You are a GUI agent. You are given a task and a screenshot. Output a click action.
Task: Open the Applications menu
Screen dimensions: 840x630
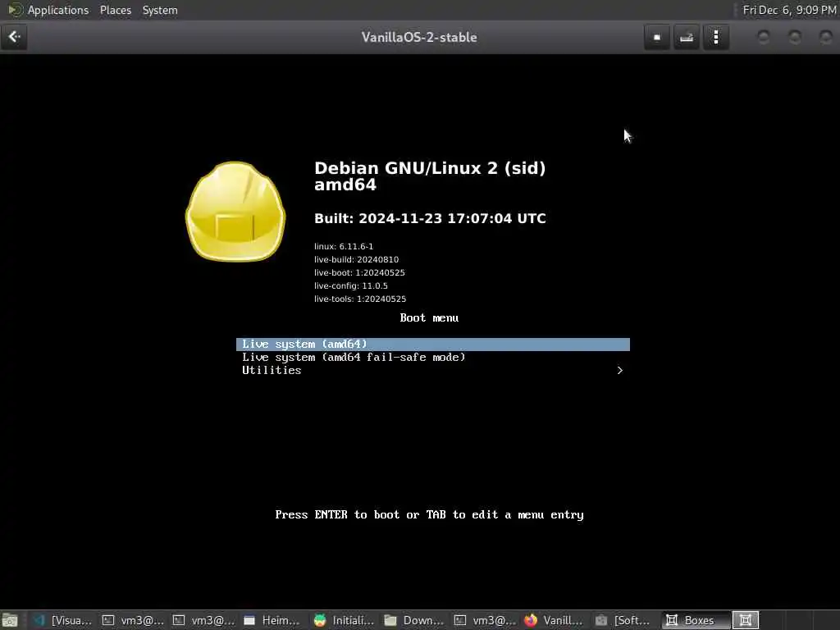click(x=58, y=10)
